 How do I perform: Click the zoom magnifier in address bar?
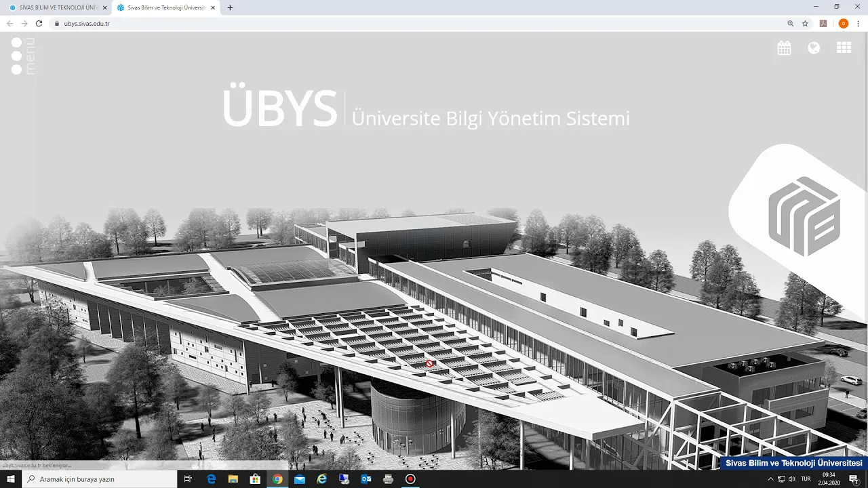pos(791,23)
